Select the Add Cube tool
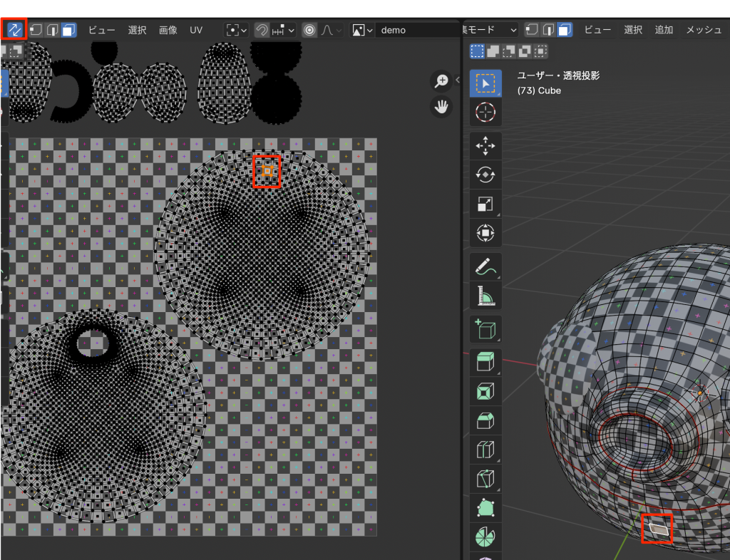The height and width of the screenshot is (560, 730). click(x=485, y=330)
